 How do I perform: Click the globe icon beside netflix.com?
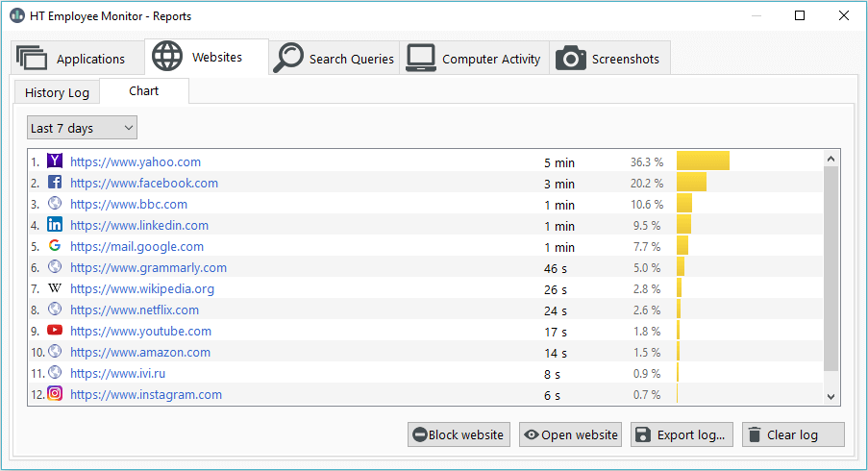click(54, 309)
